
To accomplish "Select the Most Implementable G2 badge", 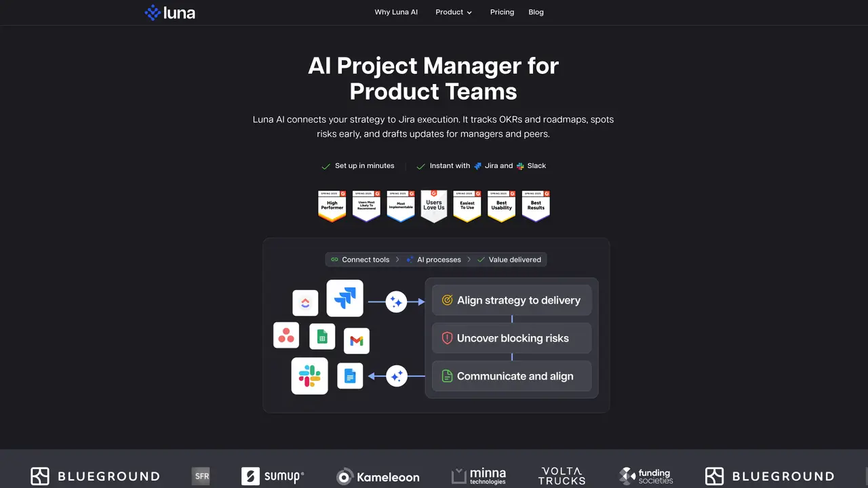I will [x=400, y=206].
